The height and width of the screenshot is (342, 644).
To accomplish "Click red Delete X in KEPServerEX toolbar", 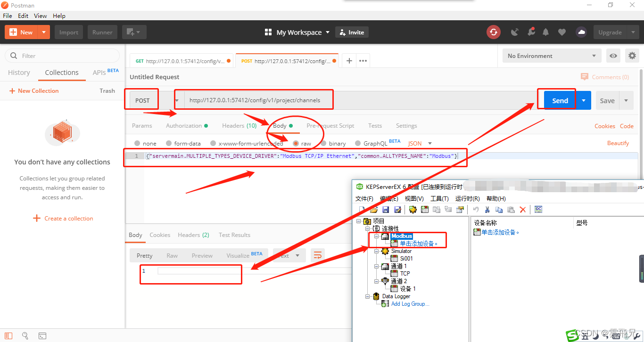I will tap(523, 210).
